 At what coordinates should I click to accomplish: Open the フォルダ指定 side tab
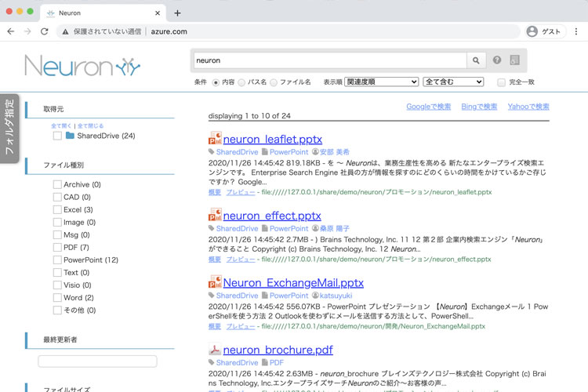9,129
